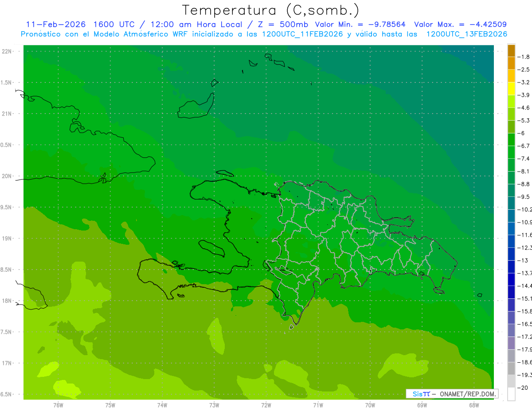Click the '73W' longitude axis label
This screenshot has width=532, height=411.
tap(214, 405)
